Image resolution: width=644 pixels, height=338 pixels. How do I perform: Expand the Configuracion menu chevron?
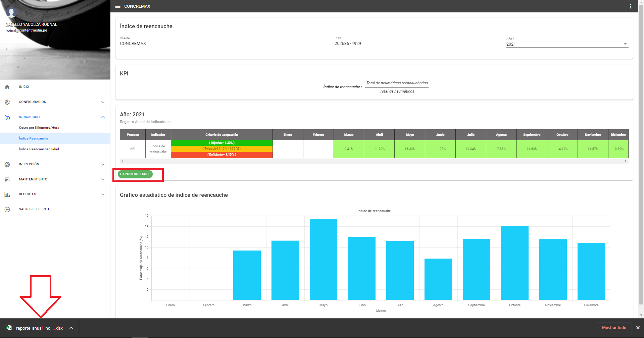[103, 102]
